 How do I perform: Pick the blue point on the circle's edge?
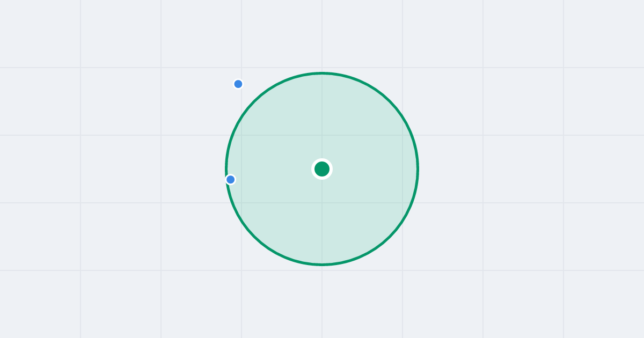230,179
